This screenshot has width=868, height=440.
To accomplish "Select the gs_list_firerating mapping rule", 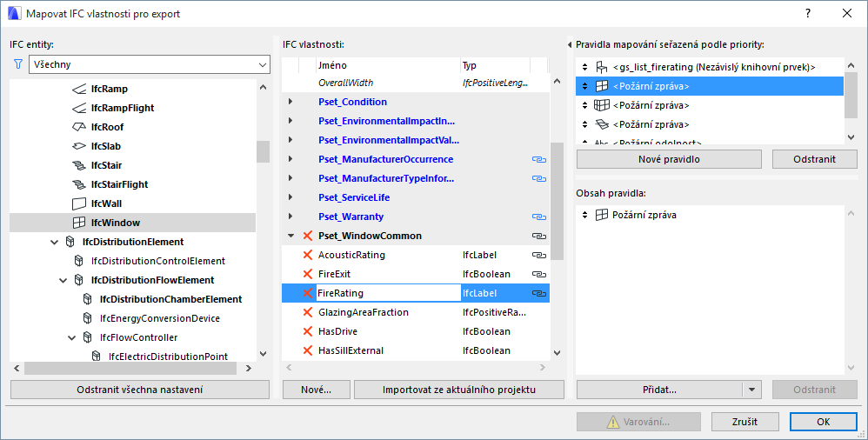I will tap(713, 67).
